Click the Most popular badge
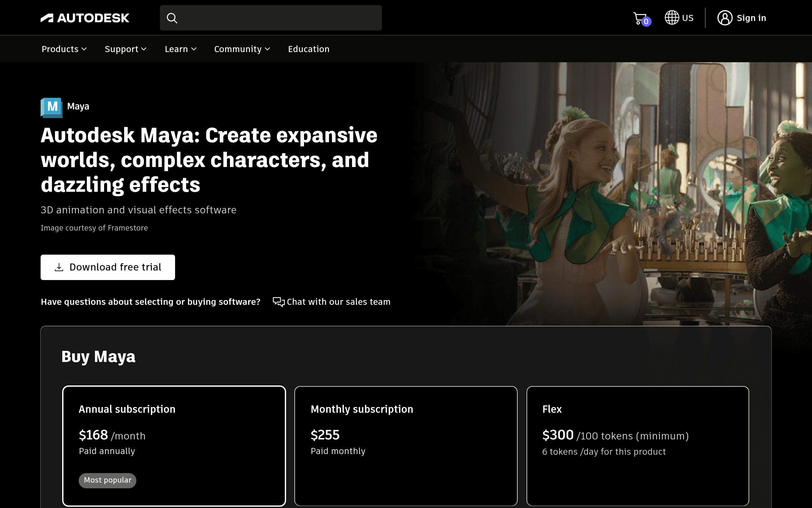This screenshot has height=508, width=812. click(108, 480)
